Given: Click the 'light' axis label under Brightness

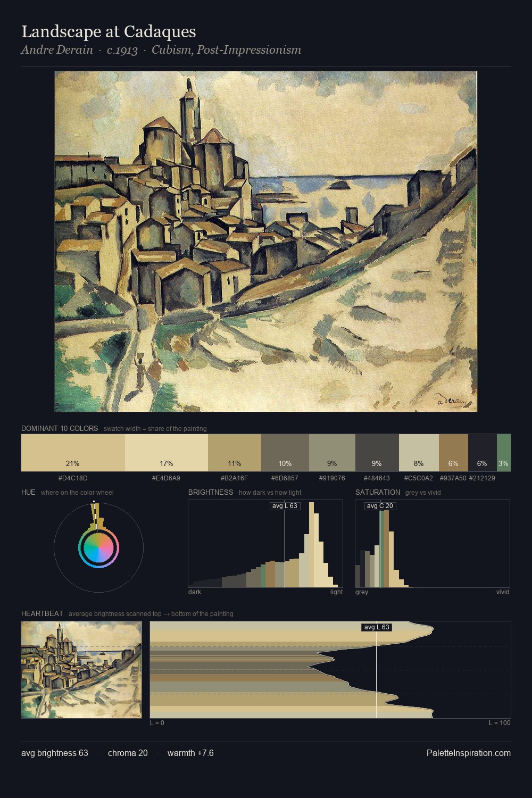Looking at the screenshot, I should (x=336, y=592).
